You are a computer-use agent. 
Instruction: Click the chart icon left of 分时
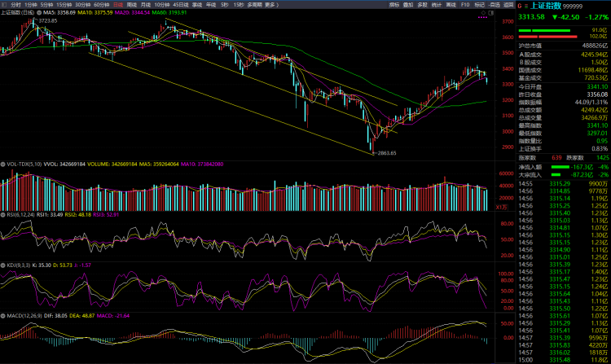[4, 4]
